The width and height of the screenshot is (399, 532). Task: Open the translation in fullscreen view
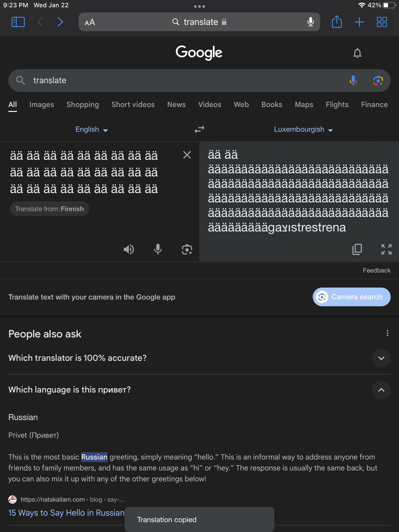pyautogui.click(x=386, y=249)
